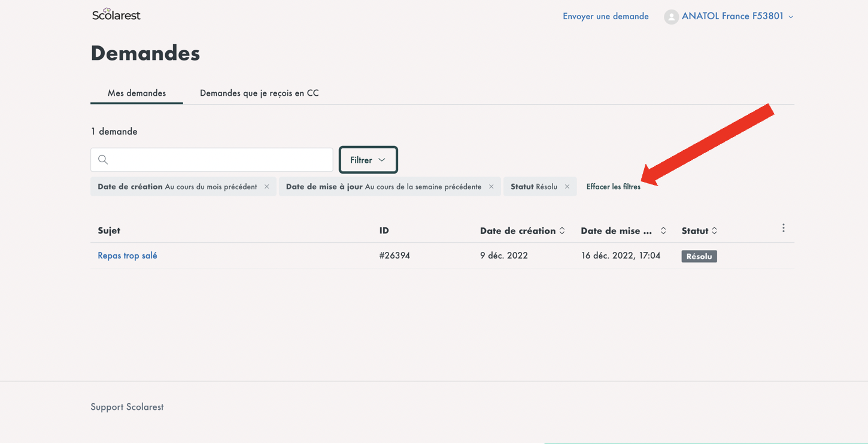
Task: Remove the Statut Résolu filter
Action: click(x=567, y=187)
